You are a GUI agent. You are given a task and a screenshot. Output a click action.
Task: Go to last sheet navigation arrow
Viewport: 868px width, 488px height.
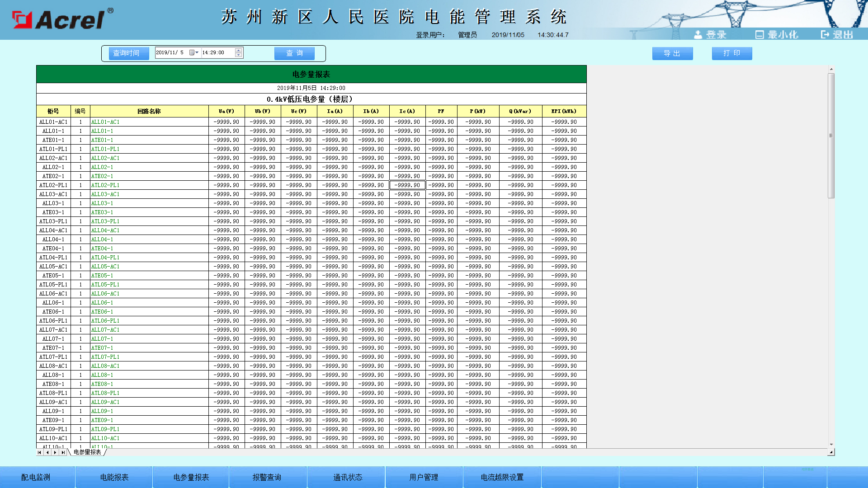[x=63, y=452]
